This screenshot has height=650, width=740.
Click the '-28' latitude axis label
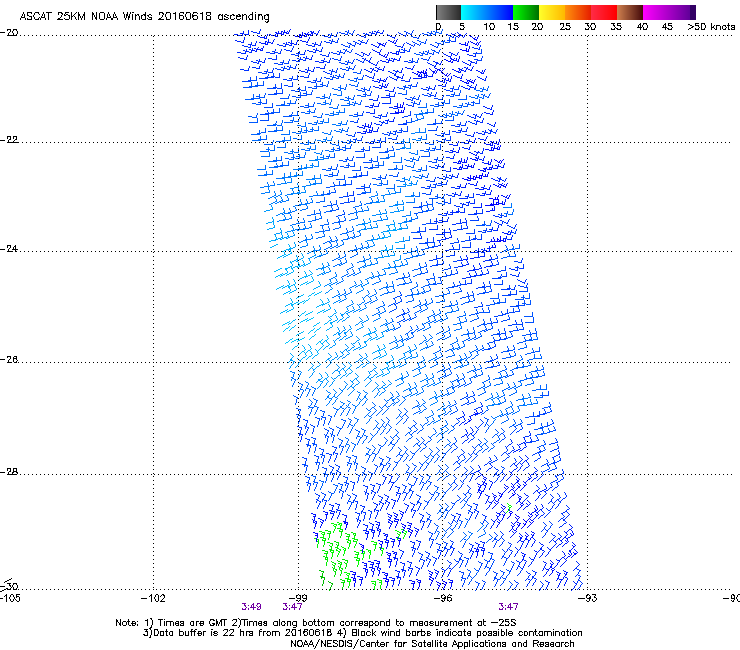tap(9, 472)
